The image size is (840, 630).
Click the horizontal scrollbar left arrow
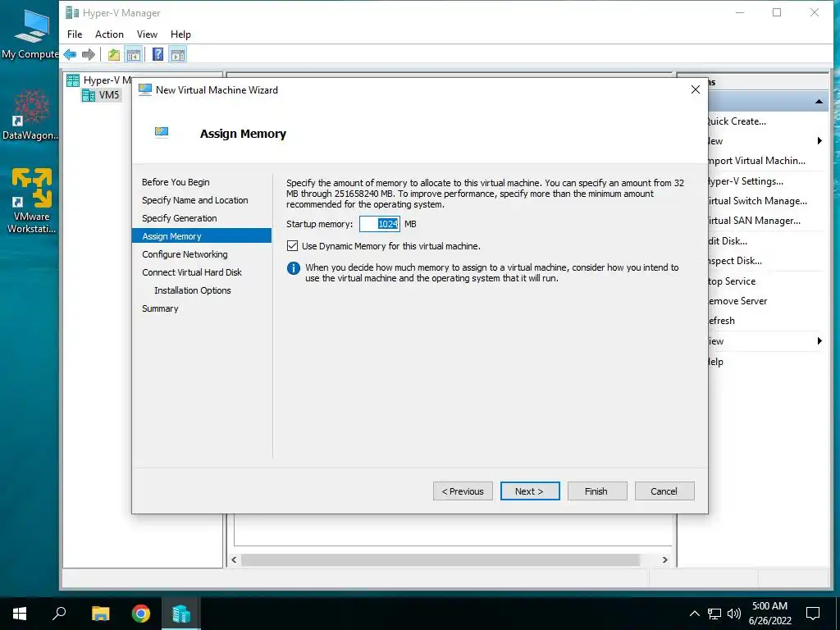point(234,559)
